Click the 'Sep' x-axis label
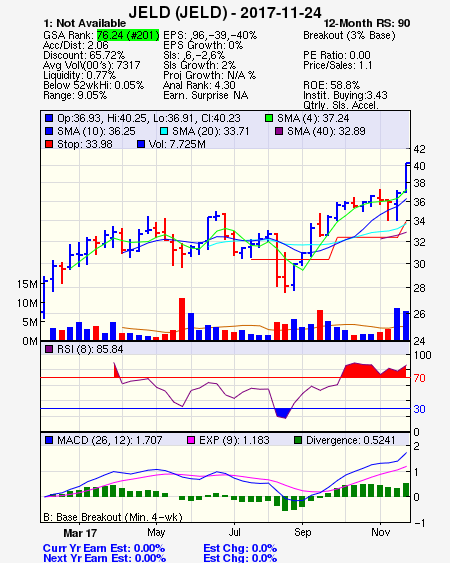The width and height of the screenshot is (450, 563). coord(302,532)
